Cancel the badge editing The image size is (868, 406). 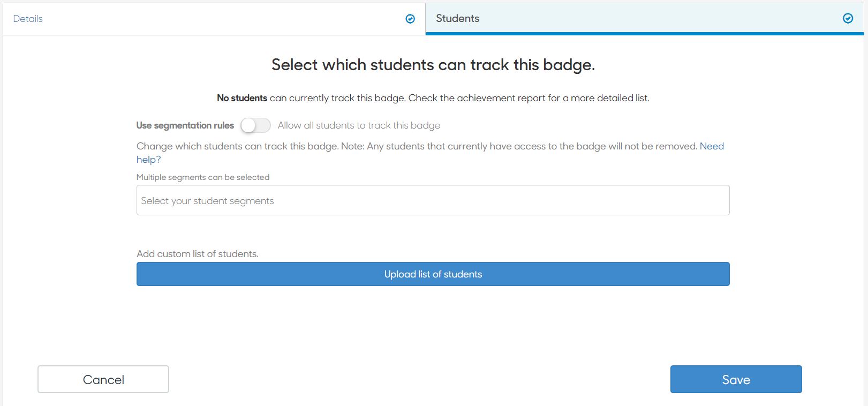pyautogui.click(x=103, y=379)
